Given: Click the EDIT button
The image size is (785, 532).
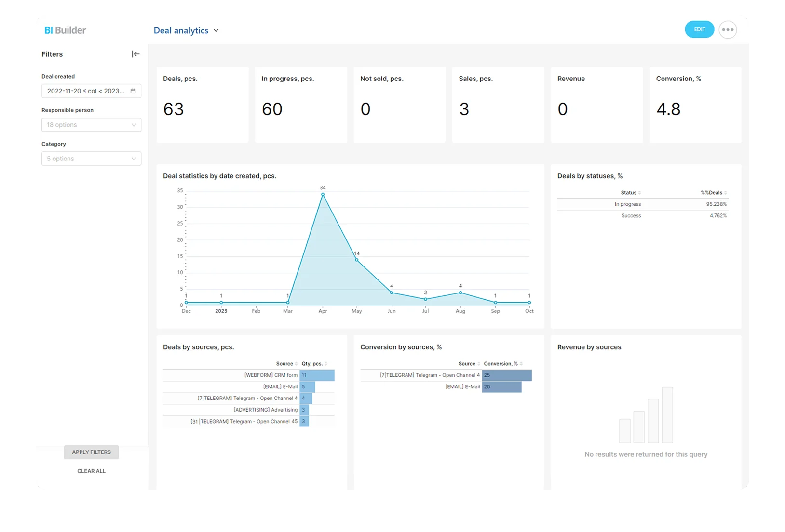Looking at the screenshot, I should [699, 29].
